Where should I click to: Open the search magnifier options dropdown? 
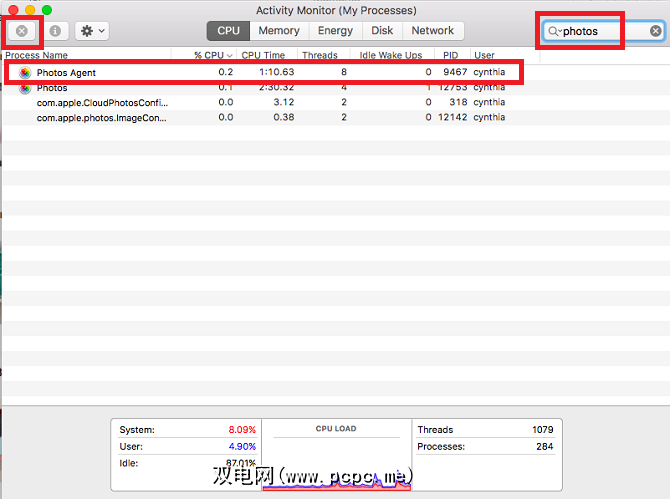(x=555, y=31)
